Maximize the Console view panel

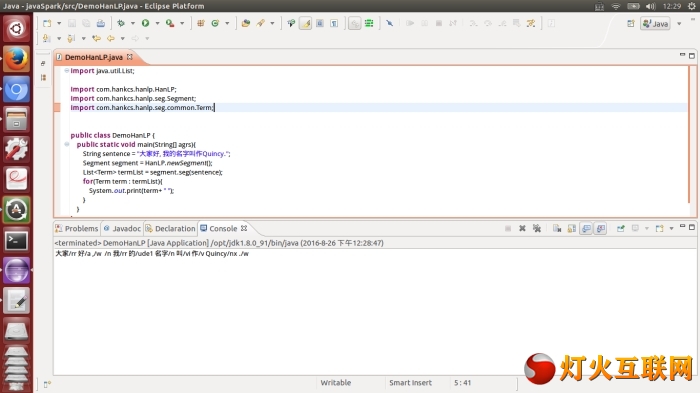(x=692, y=227)
